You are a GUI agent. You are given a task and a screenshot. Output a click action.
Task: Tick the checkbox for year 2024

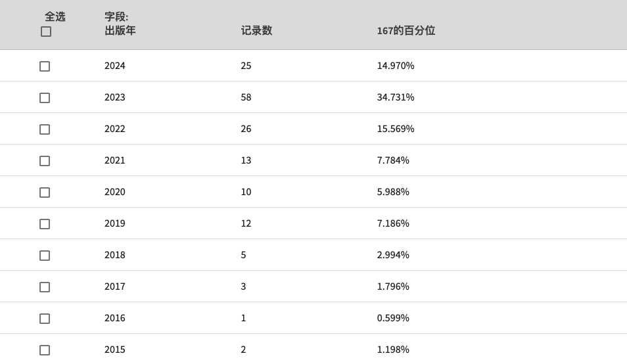point(45,66)
